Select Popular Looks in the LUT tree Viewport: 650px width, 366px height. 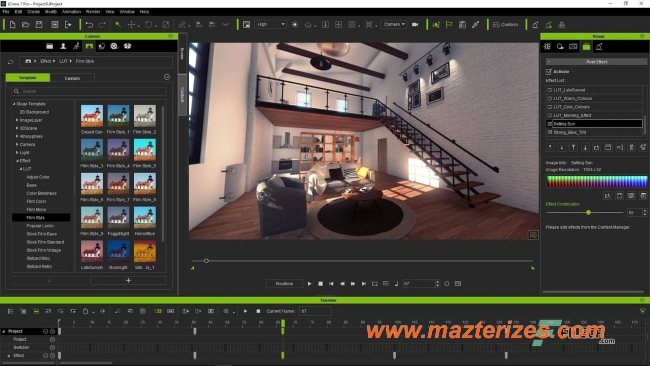40,226
